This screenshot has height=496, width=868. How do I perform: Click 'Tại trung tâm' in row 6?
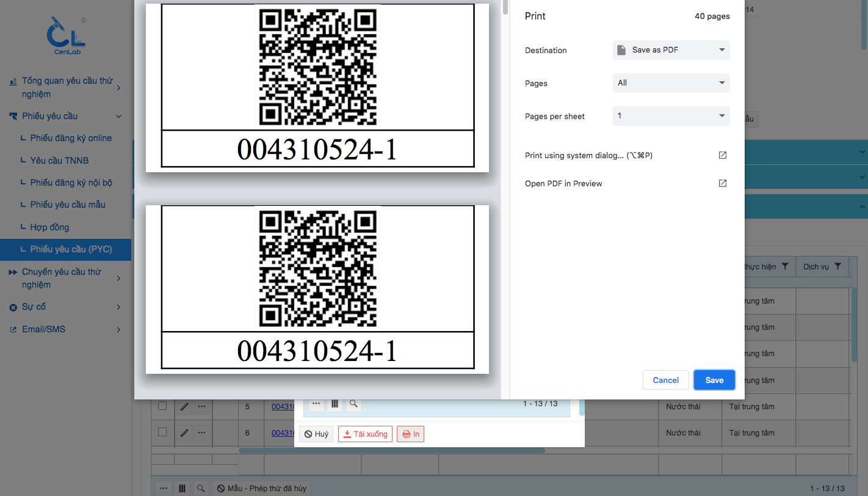coord(752,433)
